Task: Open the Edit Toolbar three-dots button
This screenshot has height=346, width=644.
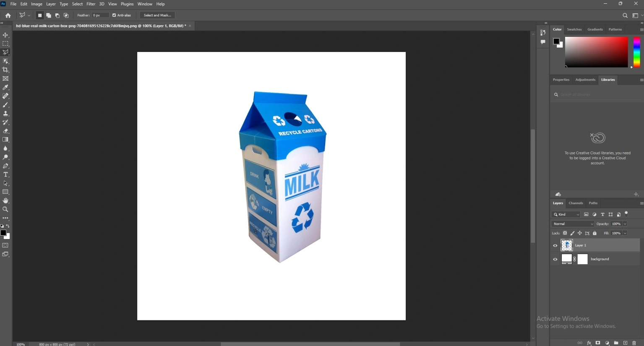Action: point(5,218)
